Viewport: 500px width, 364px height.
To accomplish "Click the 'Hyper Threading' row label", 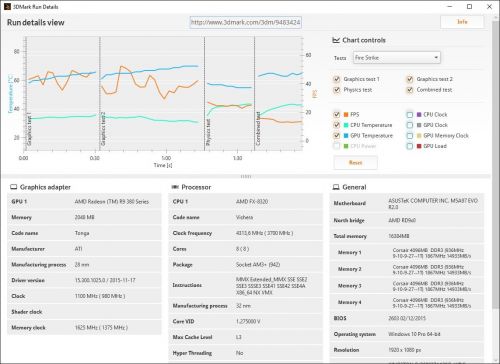I will (192, 353).
